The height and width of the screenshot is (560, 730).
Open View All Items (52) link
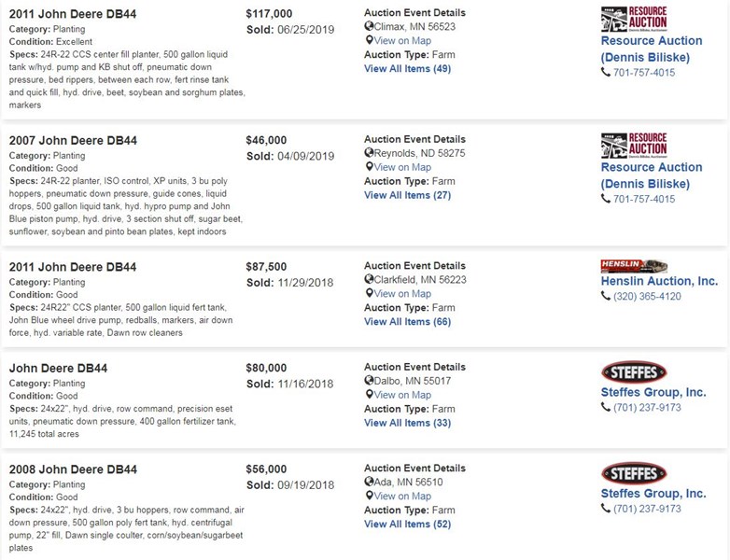407,525
